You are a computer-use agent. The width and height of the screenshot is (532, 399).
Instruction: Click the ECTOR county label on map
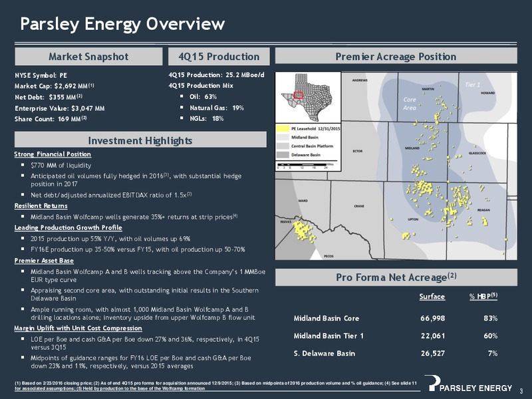point(358,151)
